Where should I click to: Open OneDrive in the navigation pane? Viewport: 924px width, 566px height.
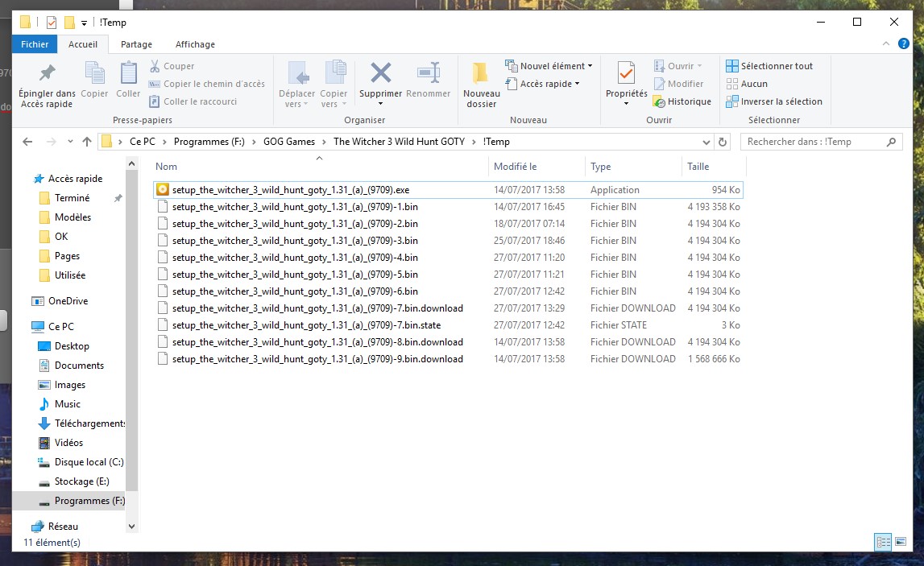coord(60,301)
